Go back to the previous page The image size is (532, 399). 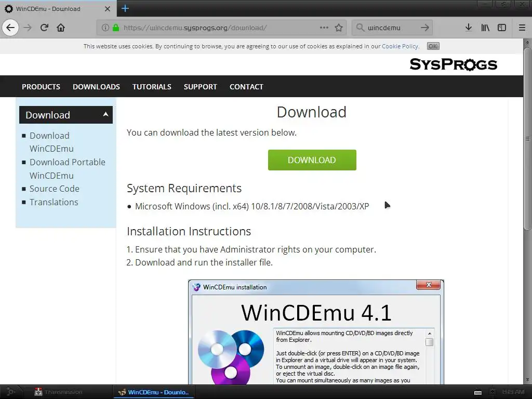click(10, 28)
